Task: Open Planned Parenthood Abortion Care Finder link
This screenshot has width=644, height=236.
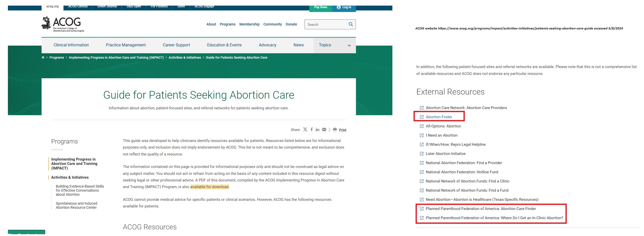Action: pyautogui.click(x=481, y=209)
